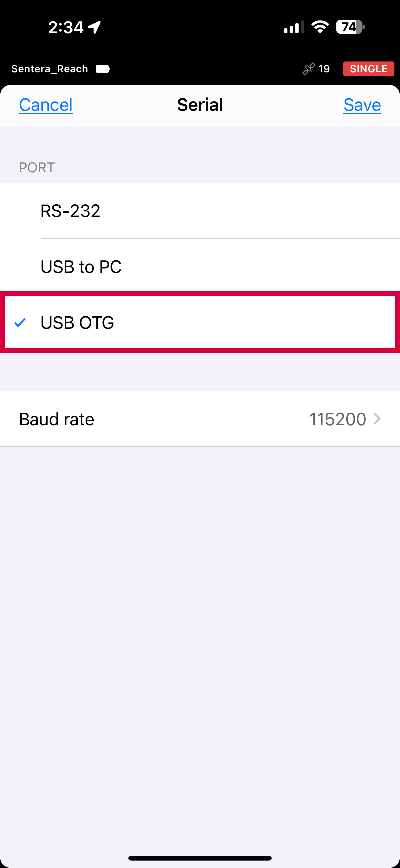400x868 pixels.
Task: Tap the phone battery indicator showing 74
Action: pyautogui.click(x=350, y=27)
